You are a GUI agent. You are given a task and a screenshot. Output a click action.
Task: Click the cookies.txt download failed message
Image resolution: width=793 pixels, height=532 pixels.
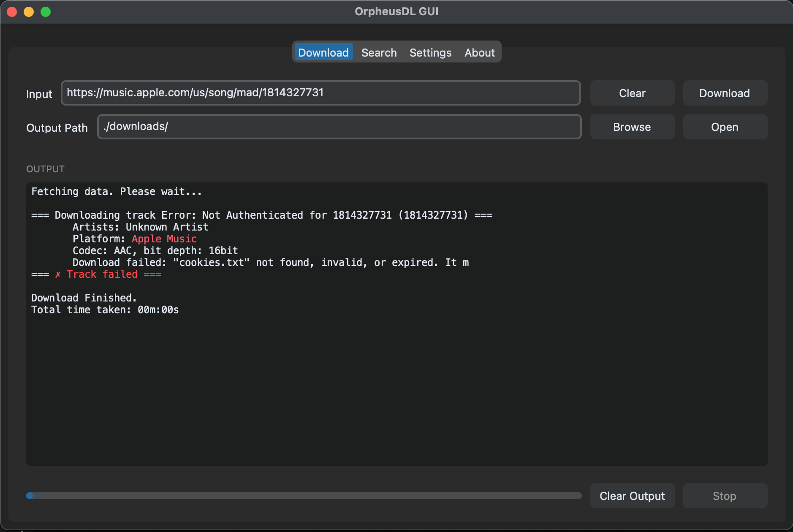[270, 263]
